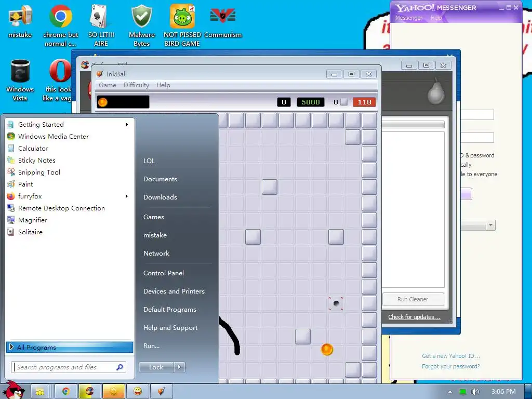Click the Getting Started icon in Start menu

coord(10,125)
